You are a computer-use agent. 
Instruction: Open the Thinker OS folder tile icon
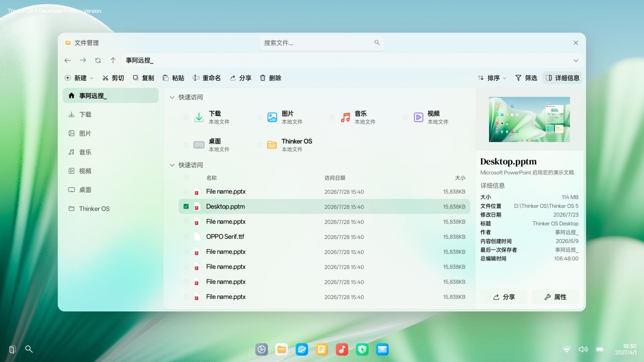272,145
